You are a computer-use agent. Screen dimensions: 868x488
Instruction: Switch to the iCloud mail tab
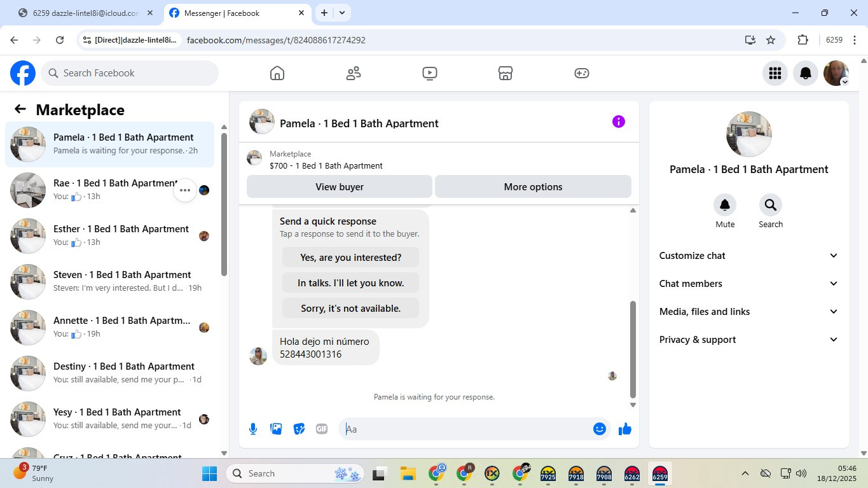click(85, 13)
